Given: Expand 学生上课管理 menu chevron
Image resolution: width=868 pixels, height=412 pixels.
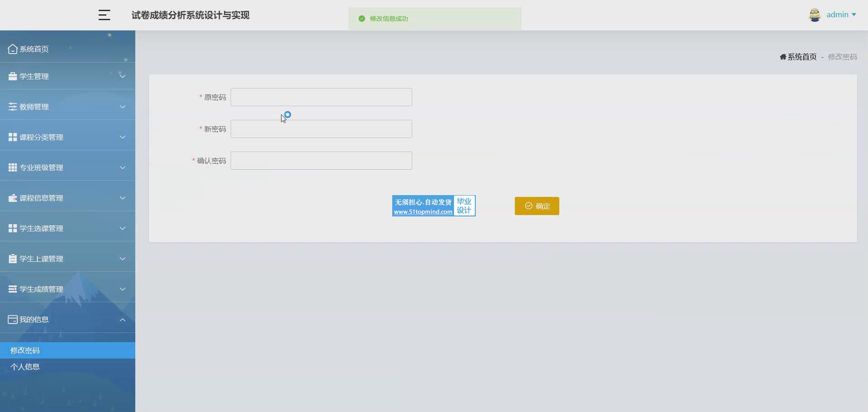Looking at the screenshot, I should pyautogui.click(x=123, y=259).
